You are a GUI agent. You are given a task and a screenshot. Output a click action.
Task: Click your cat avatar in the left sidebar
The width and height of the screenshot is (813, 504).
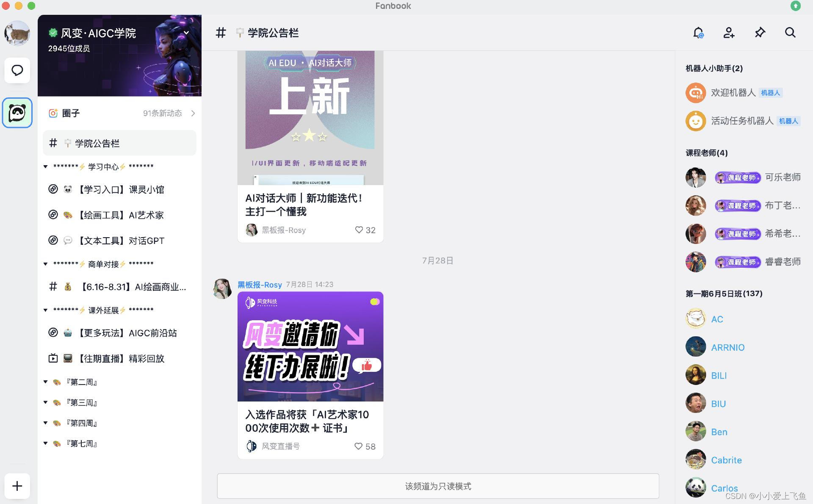(17, 33)
